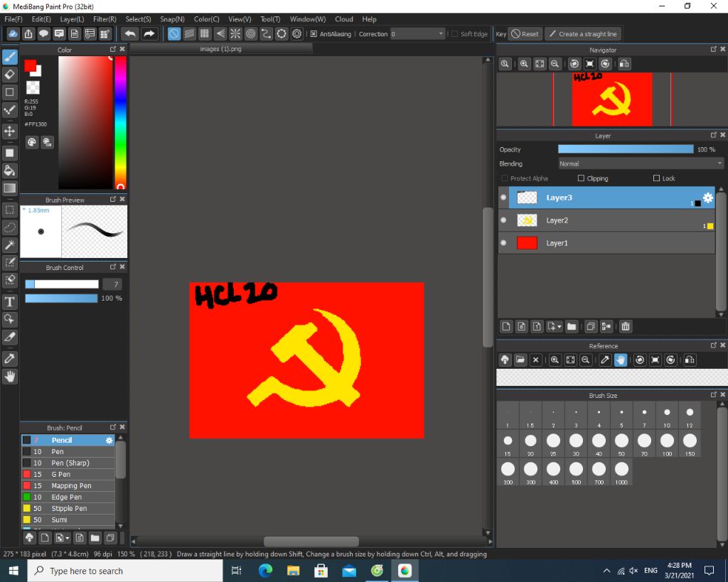The height and width of the screenshot is (582, 728).
Task: Select the Magic Wand tool
Action: (x=10, y=244)
